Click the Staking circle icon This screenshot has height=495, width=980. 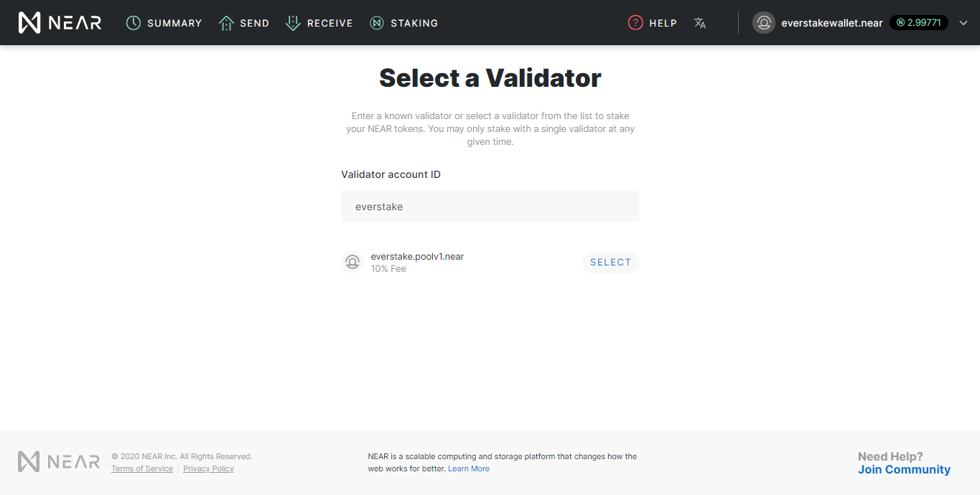click(377, 23)
